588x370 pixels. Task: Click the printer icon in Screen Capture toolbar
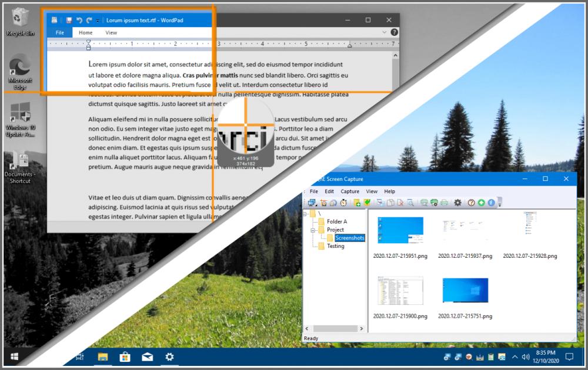point(443,203)
